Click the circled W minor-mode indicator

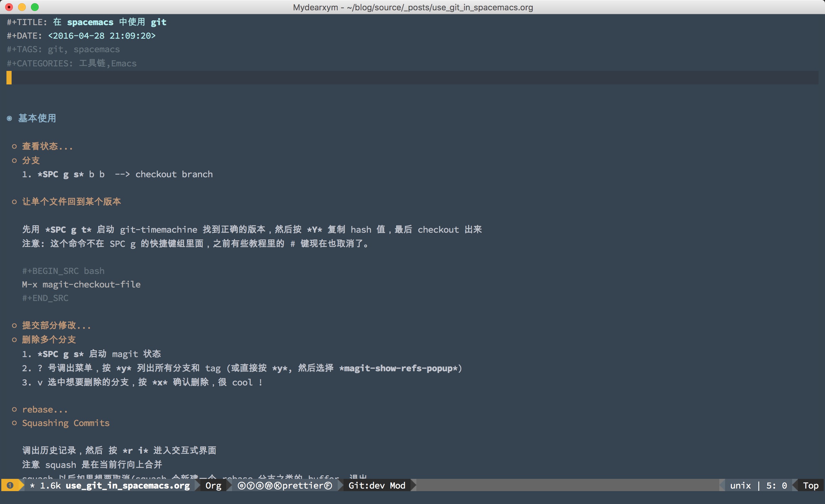coord(269,486)
